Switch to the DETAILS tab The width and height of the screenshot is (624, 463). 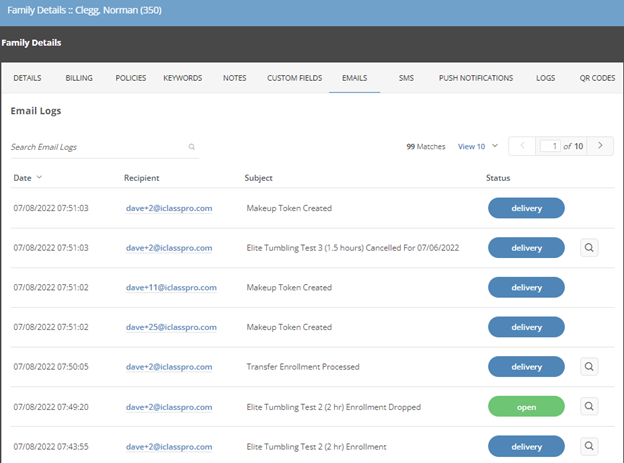click(x=27, y=78)
